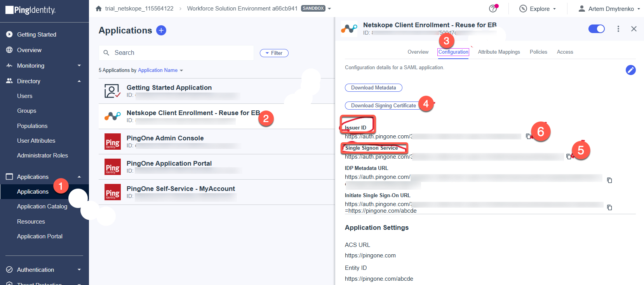Click the Monitoring pulse icon in the sidebar

[x=9, y=66]
